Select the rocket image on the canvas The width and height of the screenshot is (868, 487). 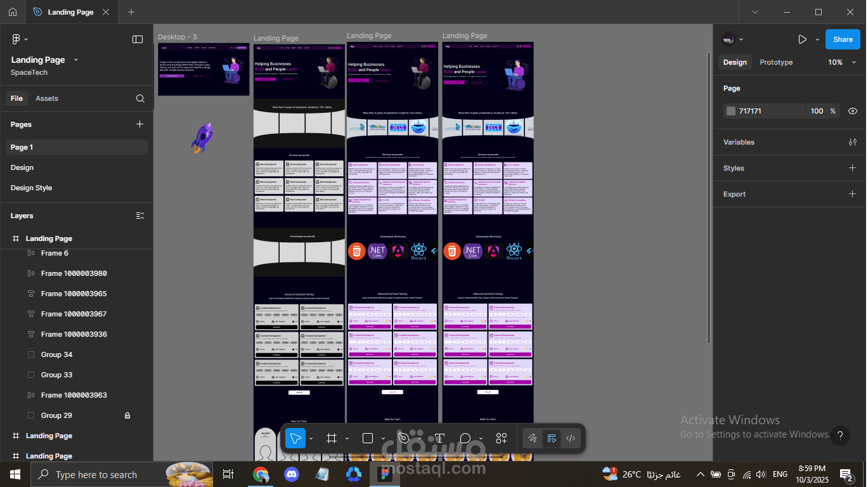pyautogui.click(x=202, y=138)
